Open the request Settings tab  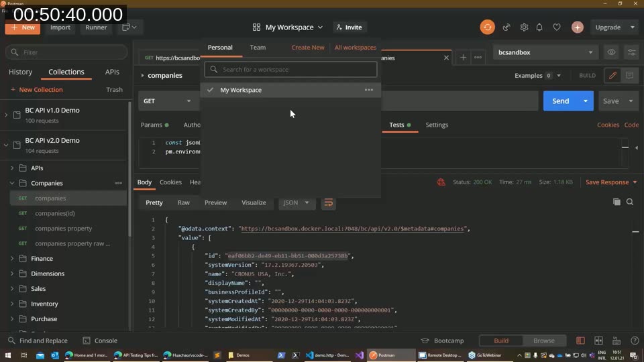tap(437, 125)
